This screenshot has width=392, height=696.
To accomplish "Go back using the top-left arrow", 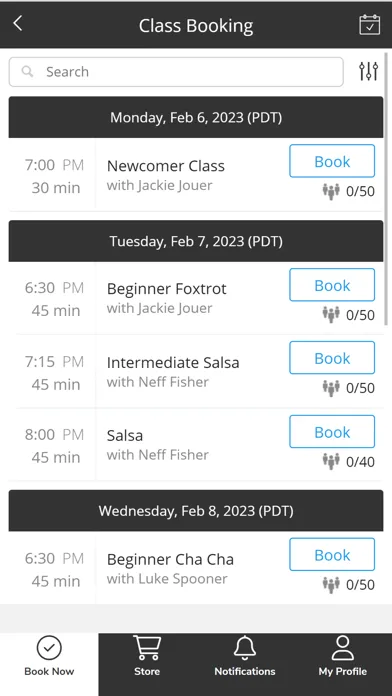I will [18, 24].
